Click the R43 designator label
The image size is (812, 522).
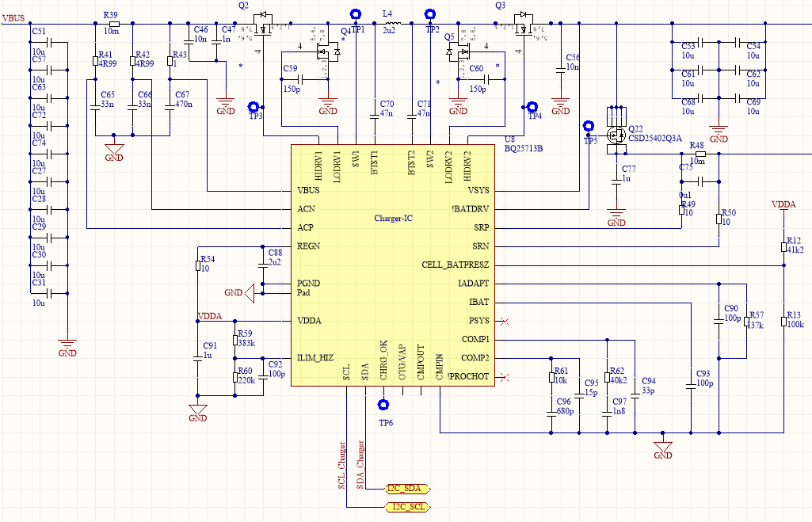pyautogui.click(x=180, y=55)
